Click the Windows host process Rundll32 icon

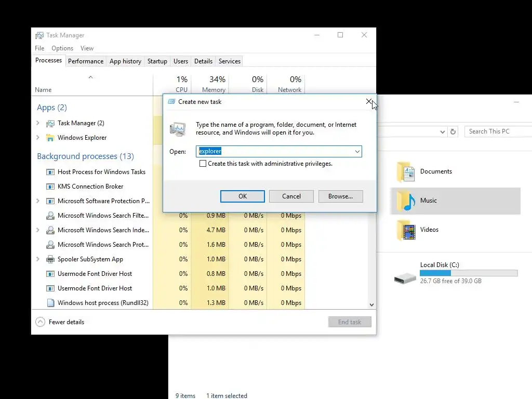click(50, 303)
